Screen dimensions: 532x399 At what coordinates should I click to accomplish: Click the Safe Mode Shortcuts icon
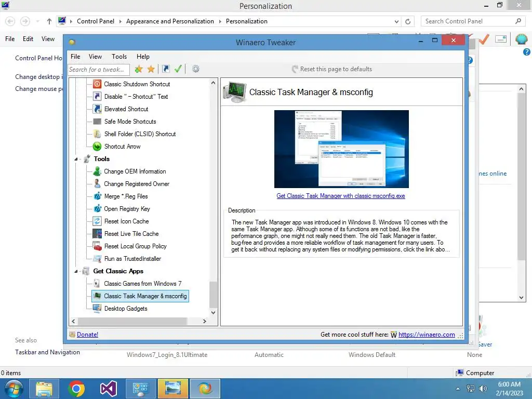[x=97, y=122]
